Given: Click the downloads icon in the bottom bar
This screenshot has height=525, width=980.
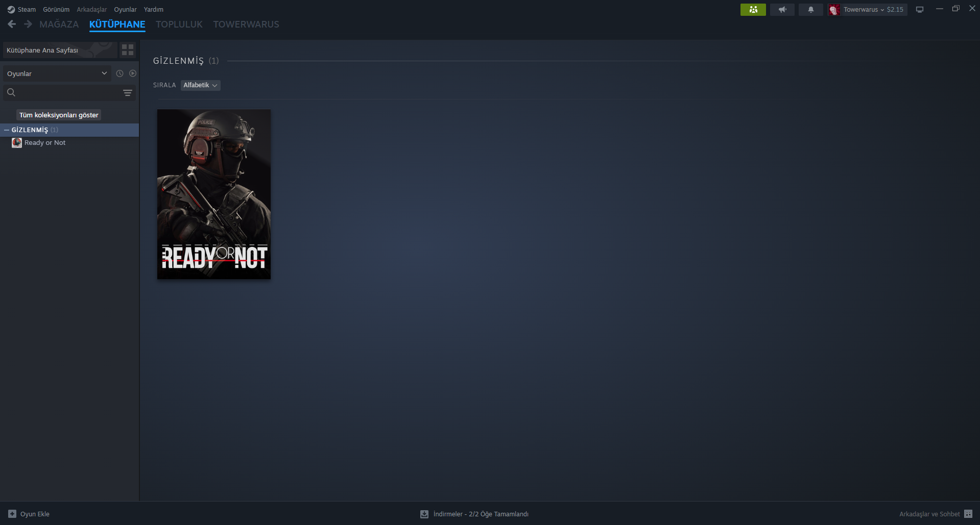Looking at the screenshot, I should (424, 514).
